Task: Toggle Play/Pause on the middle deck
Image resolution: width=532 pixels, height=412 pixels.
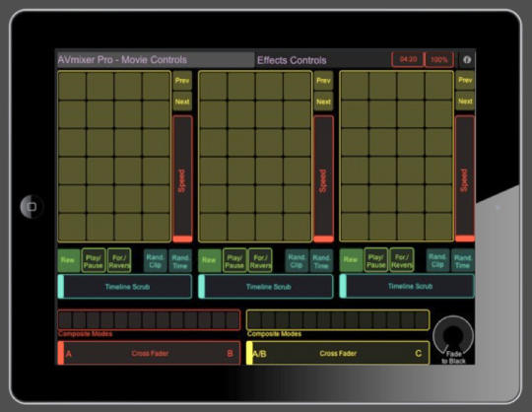Action: (x=234, y=260)
